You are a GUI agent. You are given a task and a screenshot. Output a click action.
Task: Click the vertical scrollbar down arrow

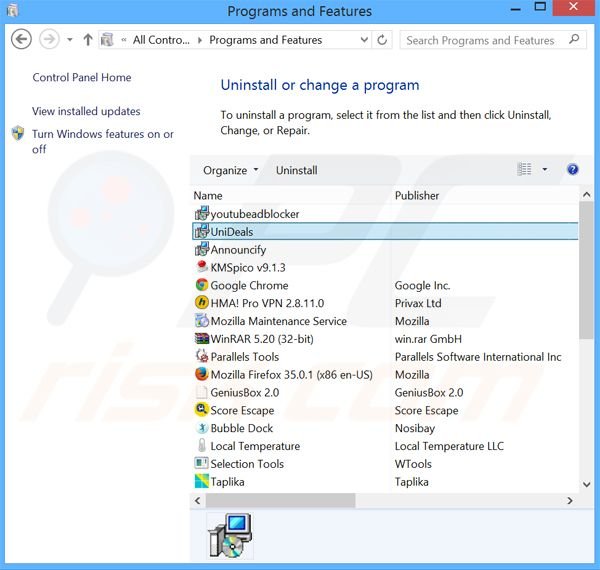coord(586,484)
